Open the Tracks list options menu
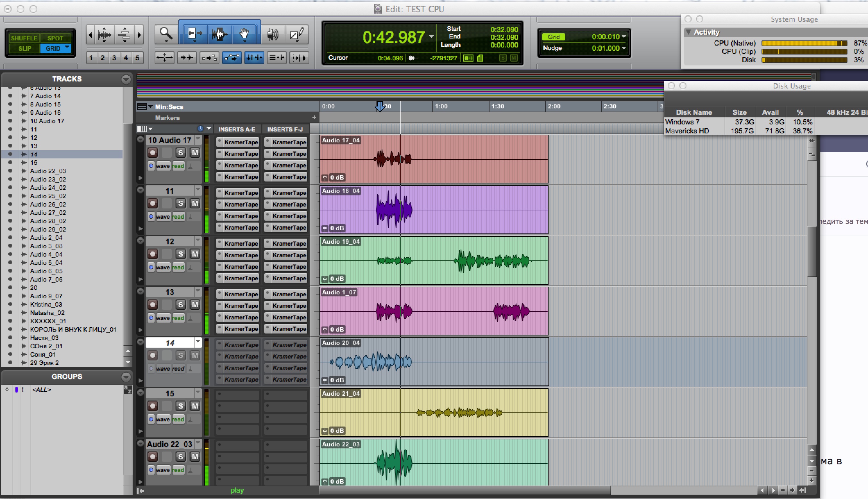The width and height of the screenshot is (868, 499). 126,79
